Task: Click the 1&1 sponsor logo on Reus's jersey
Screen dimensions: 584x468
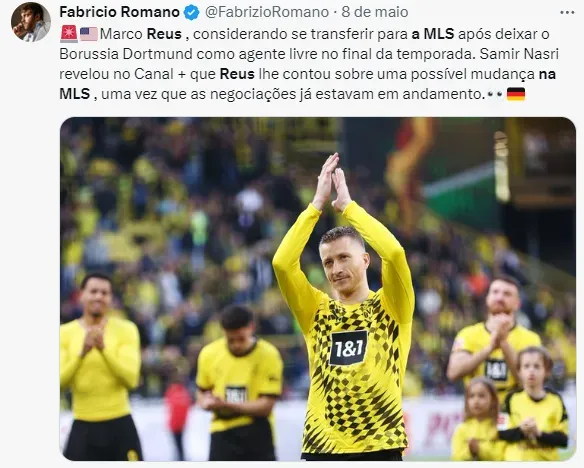Action: tap(348, 348)
